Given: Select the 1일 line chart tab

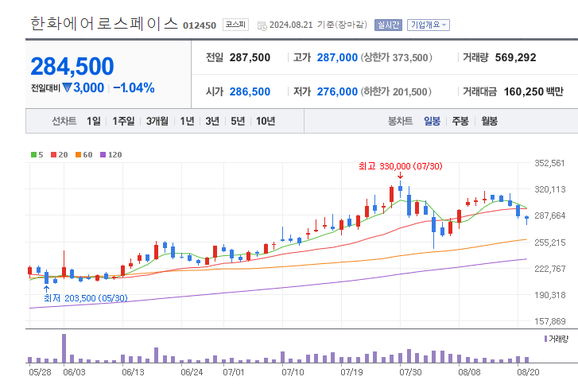Looking at the screenshot, I should pyautogui.click(x=94, y=121).
